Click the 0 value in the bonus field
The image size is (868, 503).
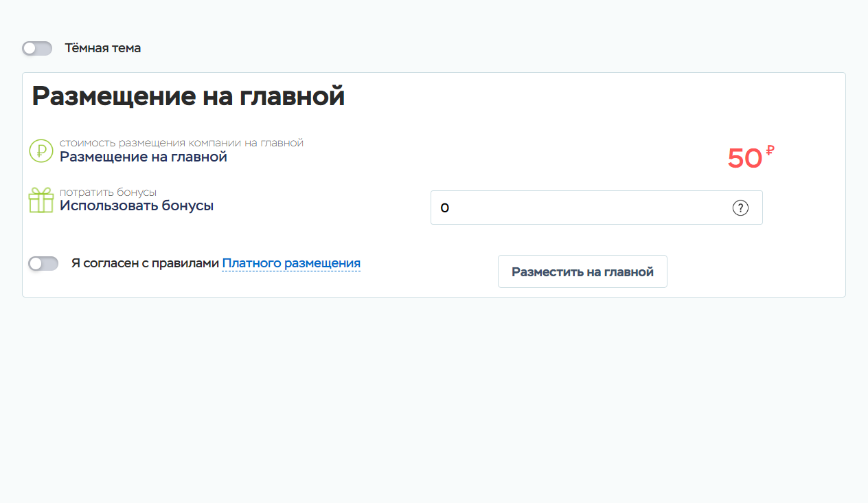click(x=445, y=208)
